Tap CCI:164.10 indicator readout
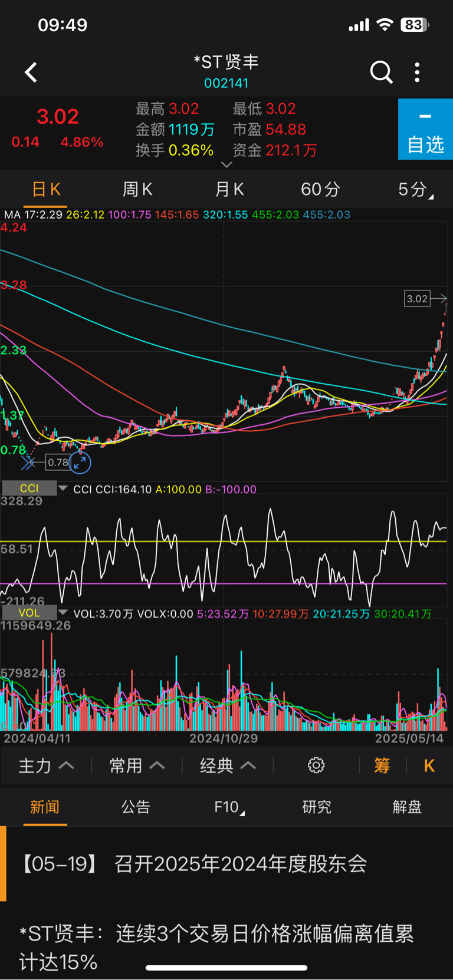The width and height of the screenshot is (453, 980). 123,489
